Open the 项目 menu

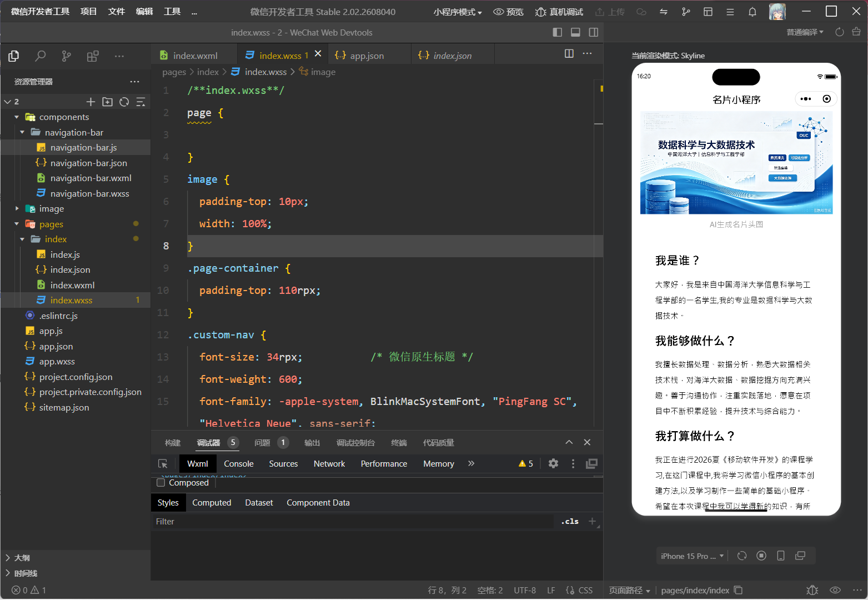[x=89, y=12]
